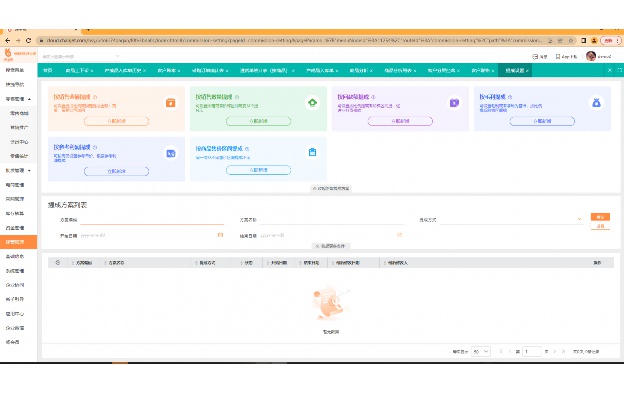Click create button on clipboard card
624x393 pixels.
258,170
